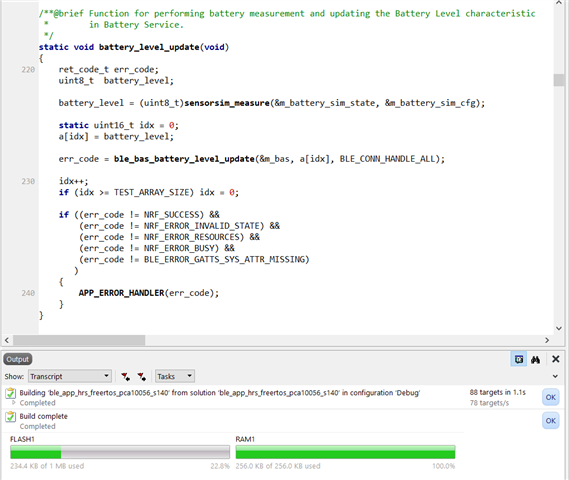This screenshot has height=480, width=569.
Task: Click line number 220 in gutter
Action: [28, 70]
